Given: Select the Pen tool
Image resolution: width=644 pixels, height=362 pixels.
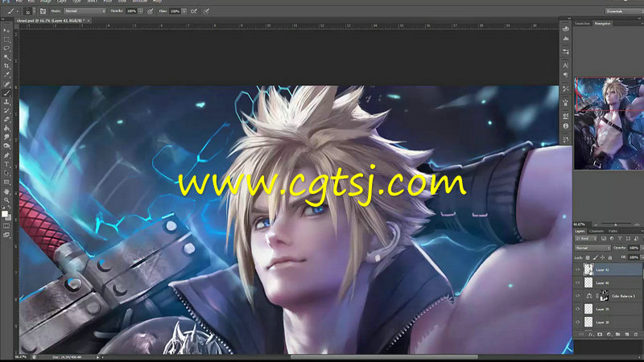Looking at the screenshot, I should [6, 155].
